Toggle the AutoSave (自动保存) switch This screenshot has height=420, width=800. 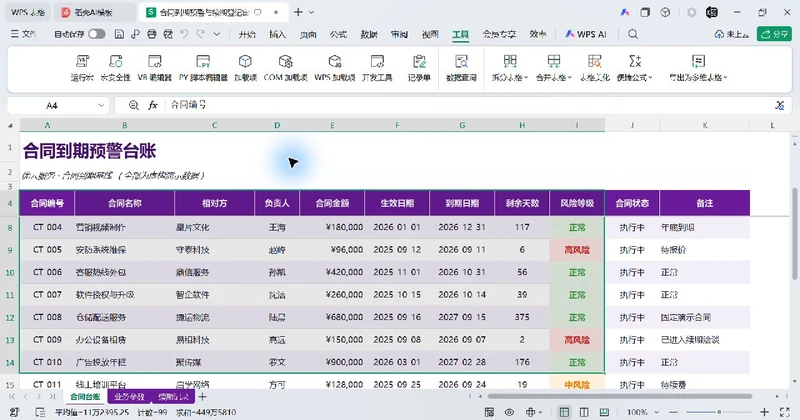96,34
